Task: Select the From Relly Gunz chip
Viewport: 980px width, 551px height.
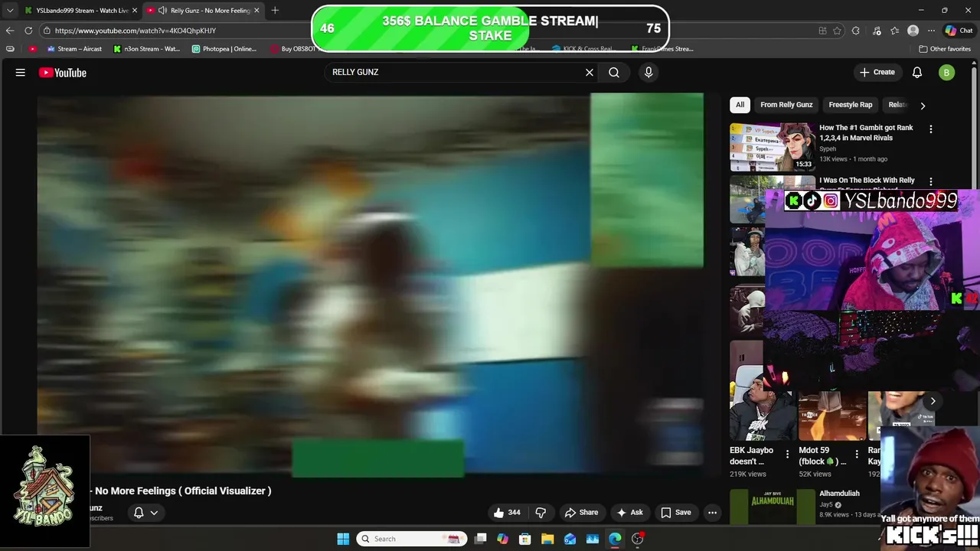Action: [x=786, y=105]
